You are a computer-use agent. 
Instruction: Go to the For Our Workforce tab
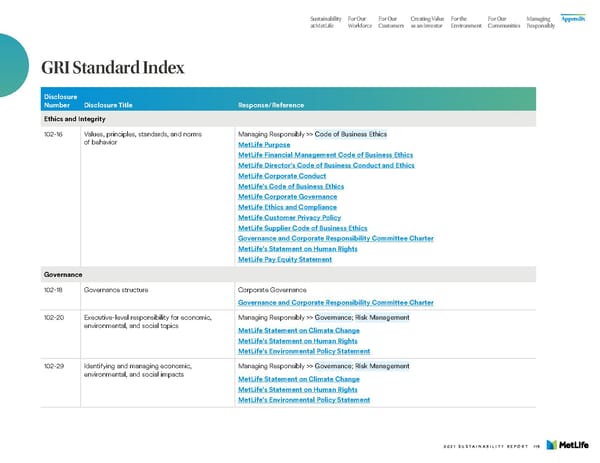[360, 21]
